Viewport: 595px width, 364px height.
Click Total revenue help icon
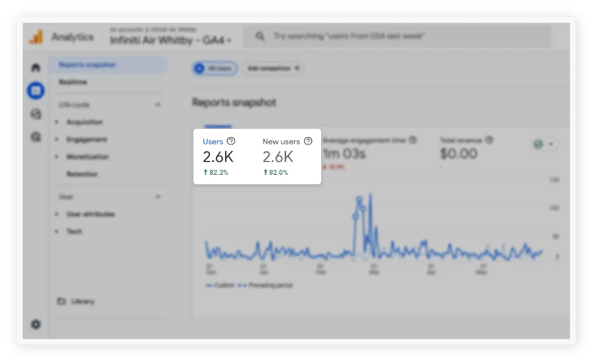coord(489,140)
